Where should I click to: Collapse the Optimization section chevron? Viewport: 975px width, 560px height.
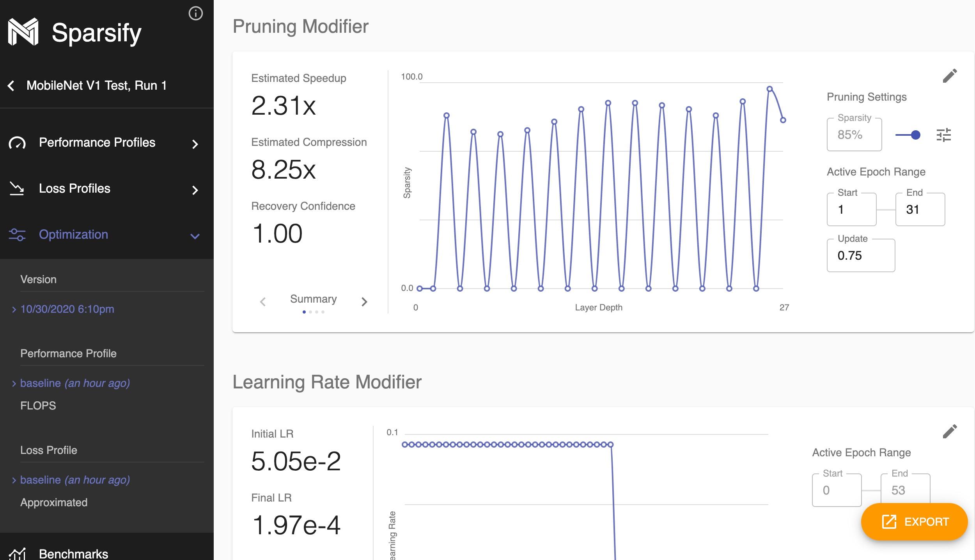(195, 236)
